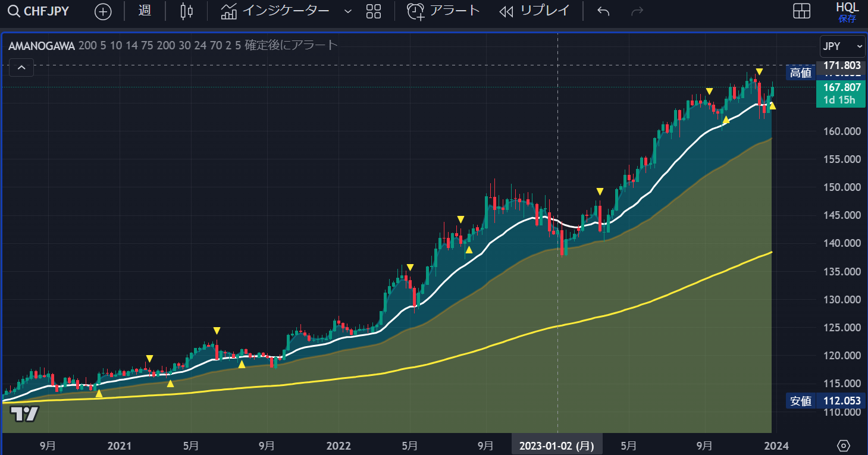Click the 確定後にアラート indicator text
The image size is (868, 455).
pos(292,45)
